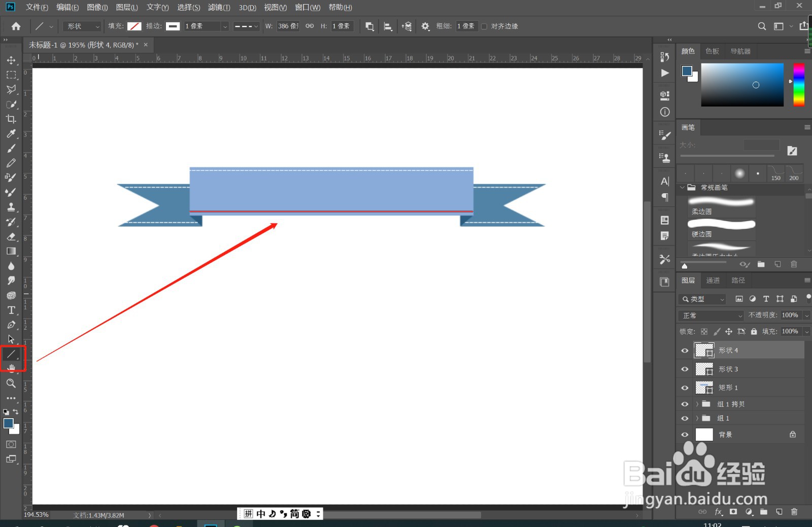812x527 pixels.
Task: Open the 帮助 menu
Action: tap(340, 8)
